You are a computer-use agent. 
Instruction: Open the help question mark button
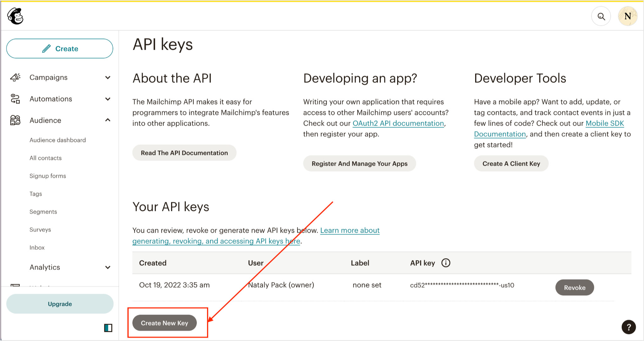point(629,327)
